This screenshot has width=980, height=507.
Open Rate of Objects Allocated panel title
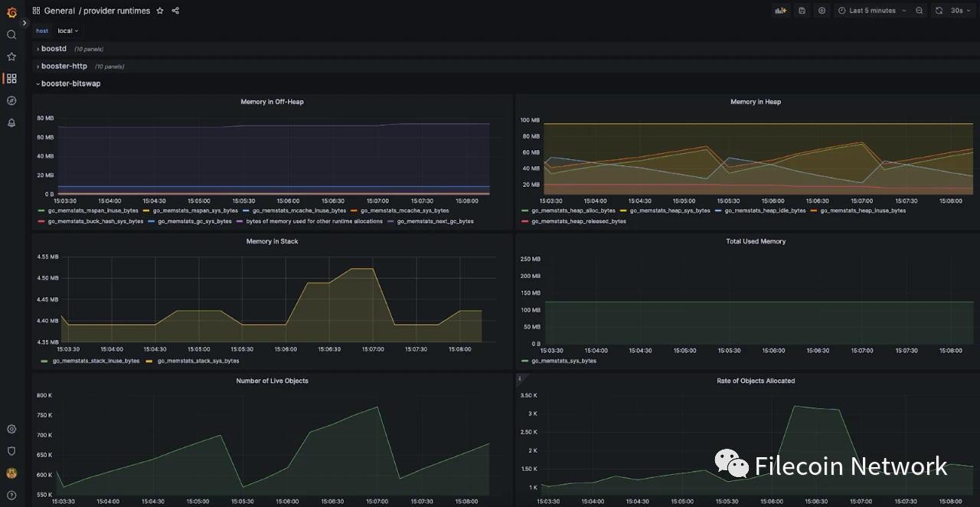(x=756, y=381)
